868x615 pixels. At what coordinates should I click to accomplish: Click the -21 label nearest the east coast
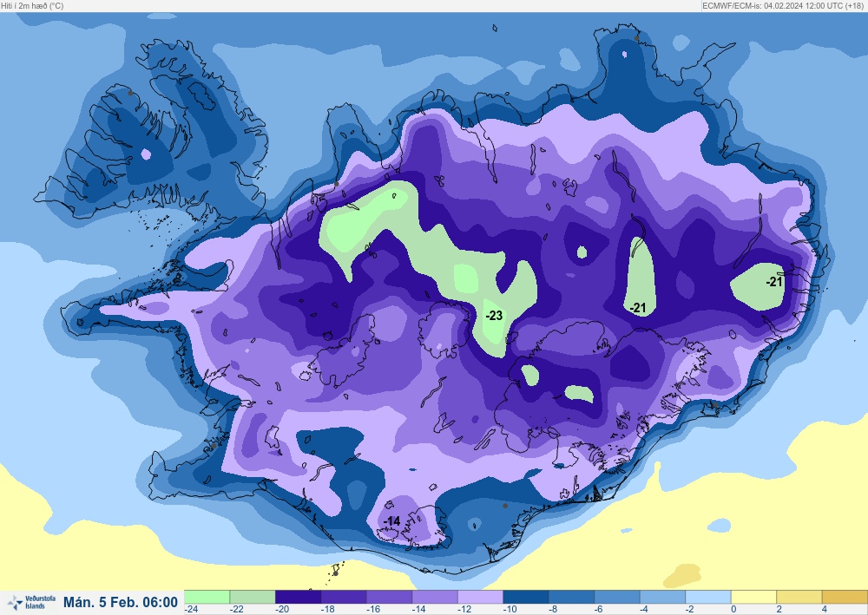point(774,282)
